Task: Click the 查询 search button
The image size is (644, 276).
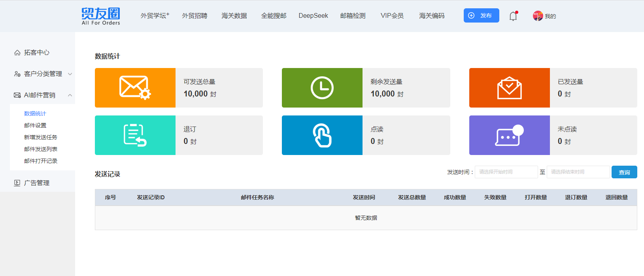Action: click(x=624, y=172)
